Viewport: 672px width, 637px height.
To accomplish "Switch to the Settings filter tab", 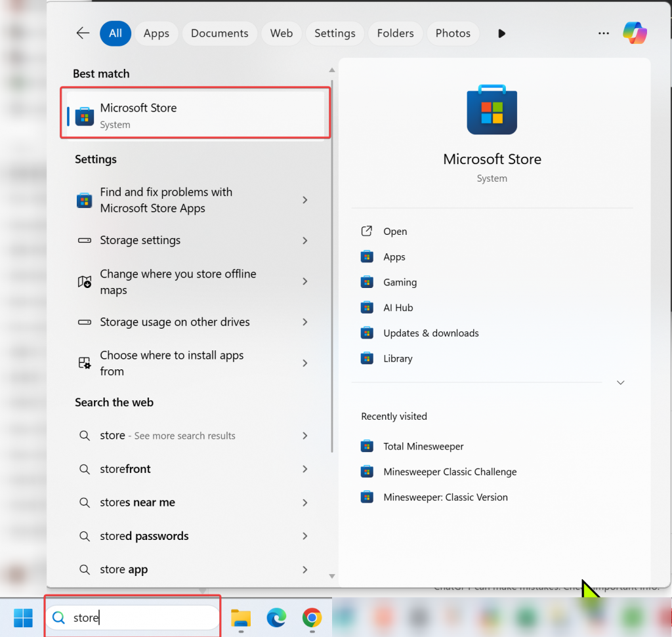I will 335,33.
